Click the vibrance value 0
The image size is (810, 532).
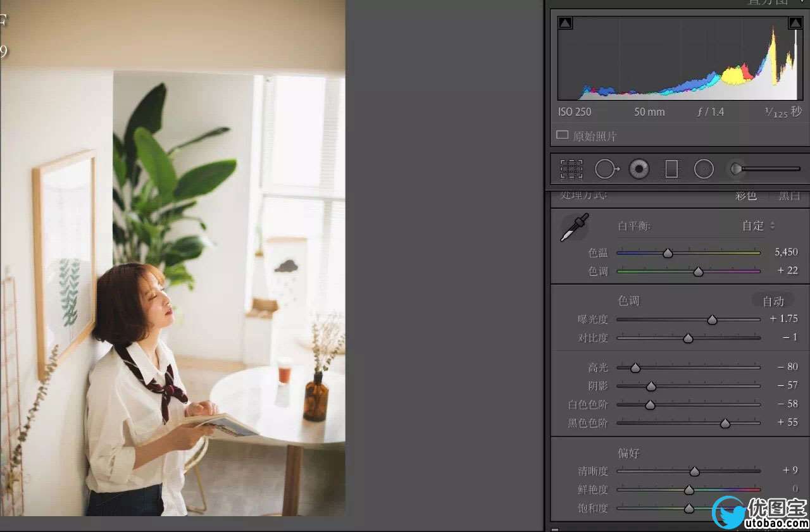point(795,488)
